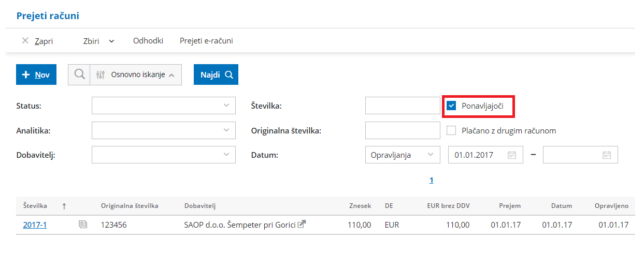Expand the Dobavitelj dropdown

(x=163, y=155)
